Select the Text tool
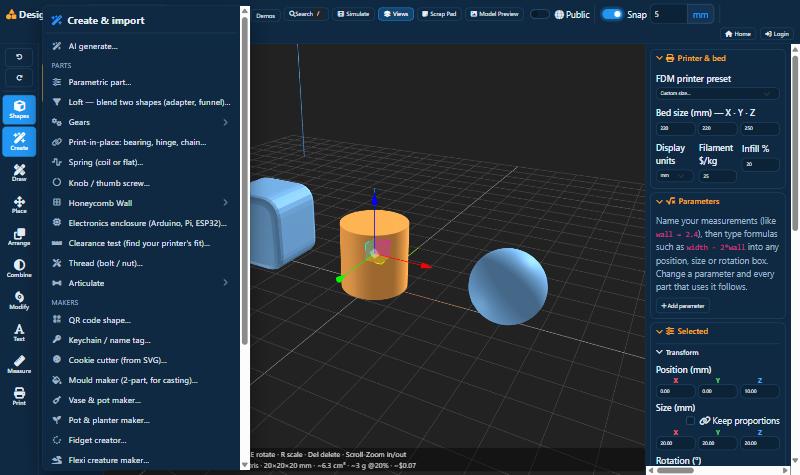This screenshot has height=475, width=800. [19, 333]
